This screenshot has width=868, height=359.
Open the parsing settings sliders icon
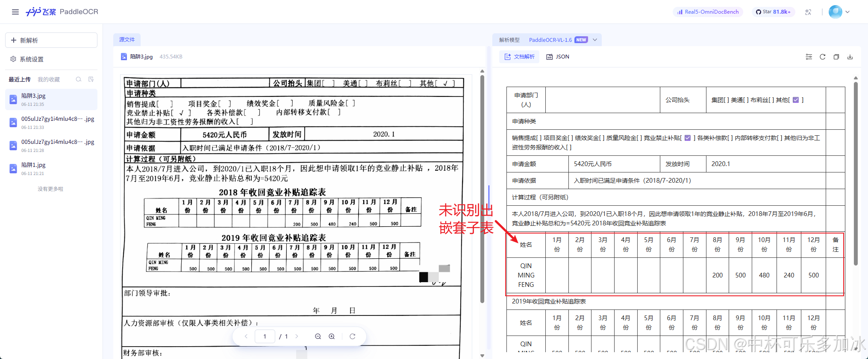click(x=809, y=57)
